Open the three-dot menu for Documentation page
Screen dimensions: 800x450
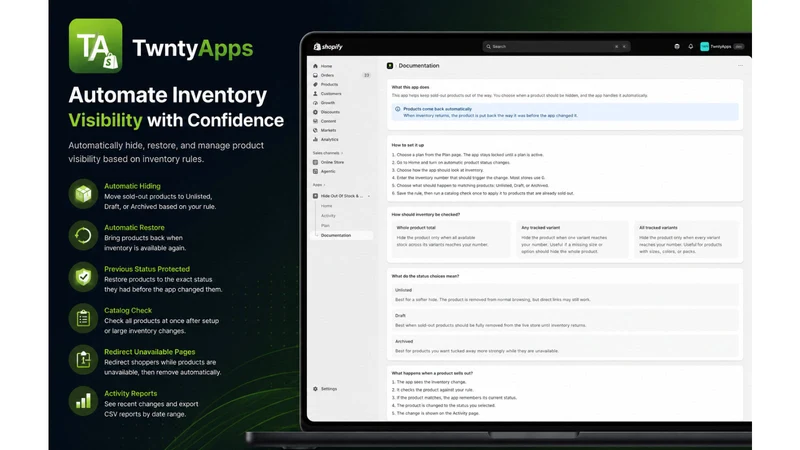point(740,66)
